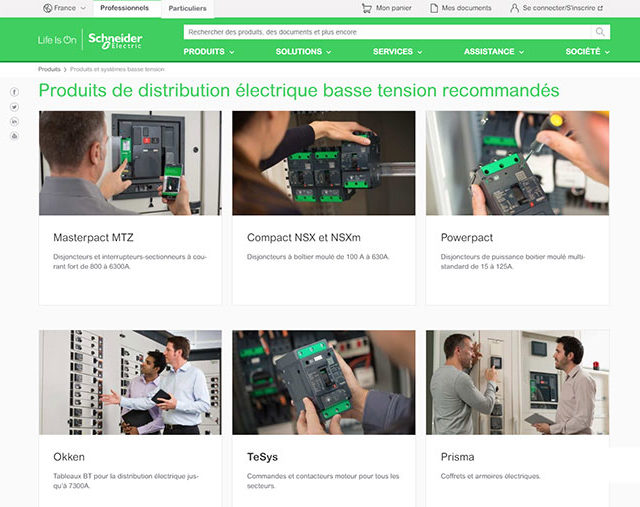Viewport: 640px width, 507px height.
Task: Open Se connecter/S'inscrire link
Action: (559, 8)
